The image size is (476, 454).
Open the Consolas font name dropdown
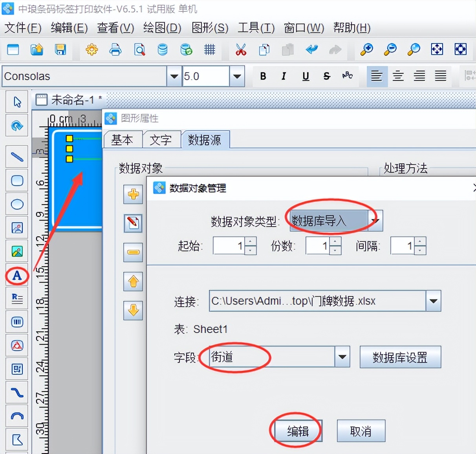point(174,76)
